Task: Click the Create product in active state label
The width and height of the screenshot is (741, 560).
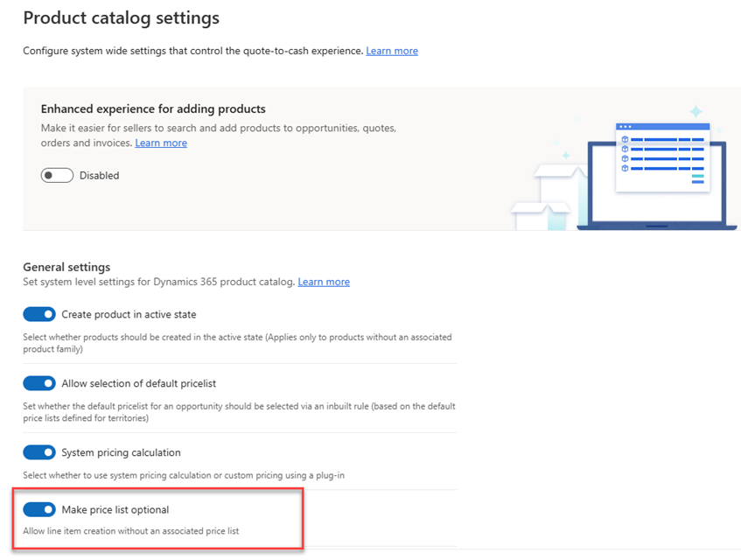Action: (129, 314)
